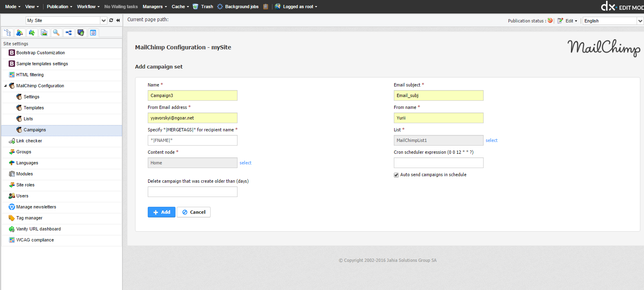Screen dimensions: 644x290
Task: Open the channels devices tab icon
Action: 81,33
